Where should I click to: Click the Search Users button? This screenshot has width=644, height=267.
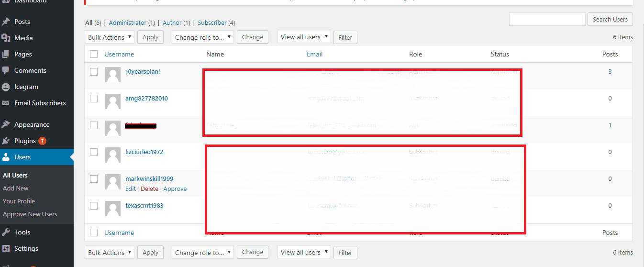610,19
